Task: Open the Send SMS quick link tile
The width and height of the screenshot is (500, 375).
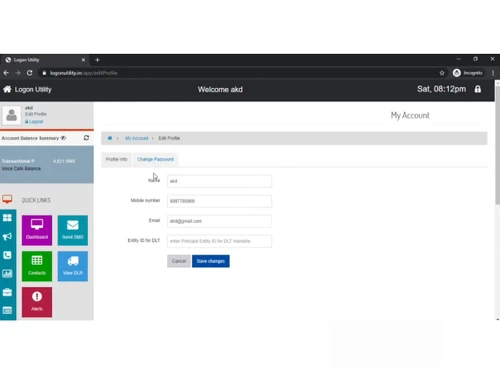Action: [73, 230]
